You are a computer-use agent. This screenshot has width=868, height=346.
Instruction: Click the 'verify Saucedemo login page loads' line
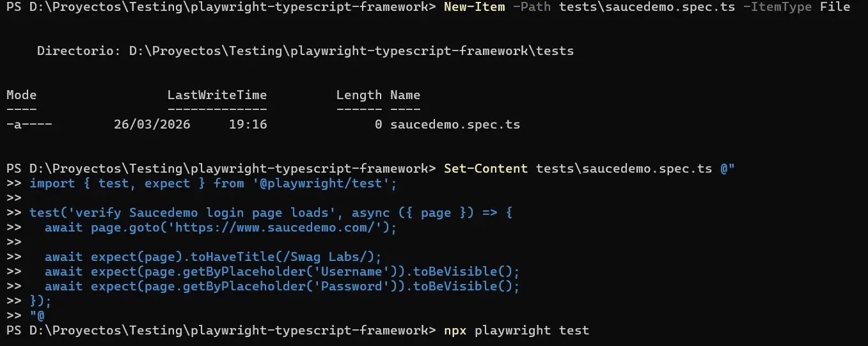[271, 213]
